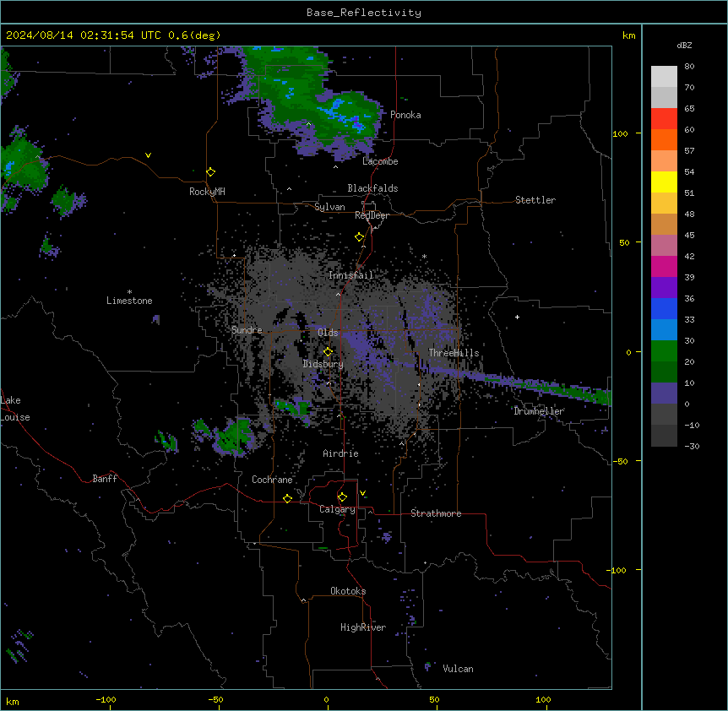Click the yellow diamond marker near Cochrane
Viewport: 728px width, 711px height.
[x=287, y=498]
